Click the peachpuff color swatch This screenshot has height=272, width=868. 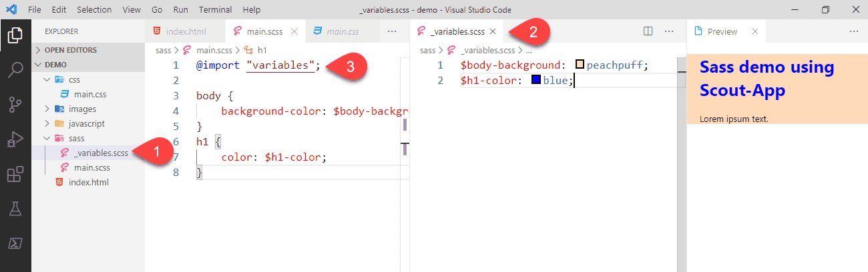pyautogui.click(x=580, y=65)
